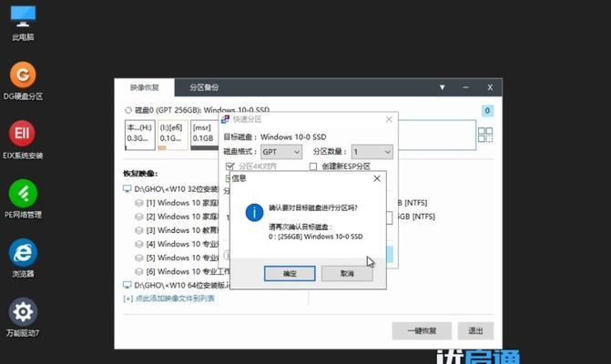This screenshot has height=364, width=611.
Task: Switch to the 映像恢复 tab
Action: (x=145, y=87)
